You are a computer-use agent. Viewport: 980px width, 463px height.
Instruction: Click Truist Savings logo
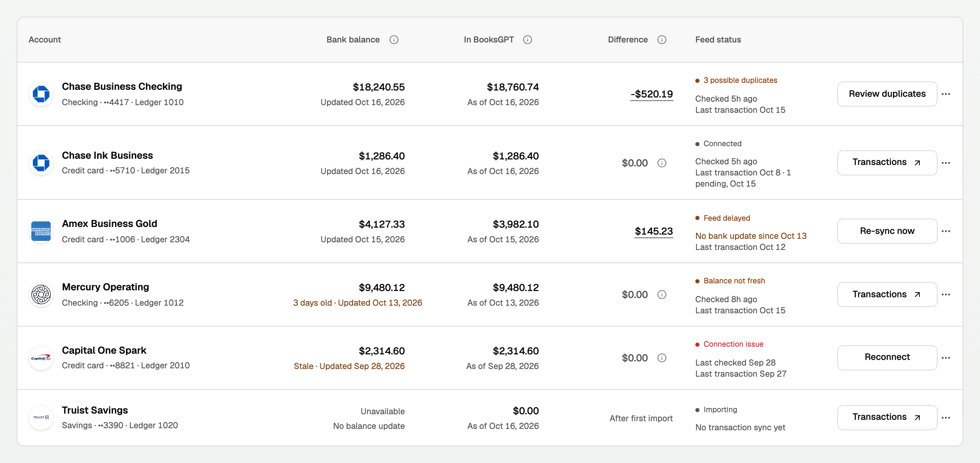pos(41,417)
